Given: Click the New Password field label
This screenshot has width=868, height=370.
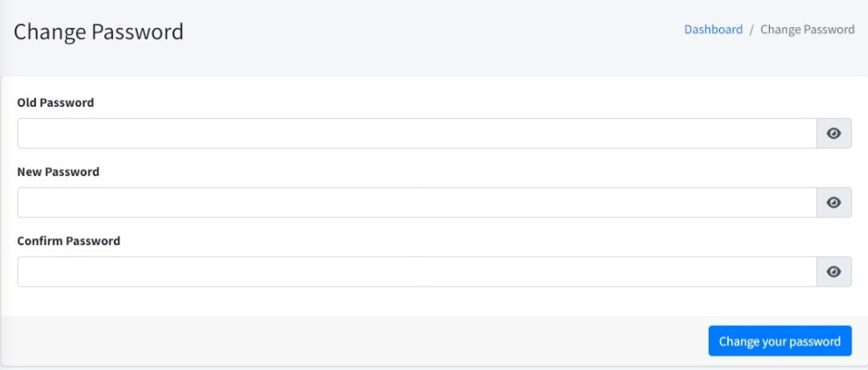Looking at the screenshot, I should 58,171.
